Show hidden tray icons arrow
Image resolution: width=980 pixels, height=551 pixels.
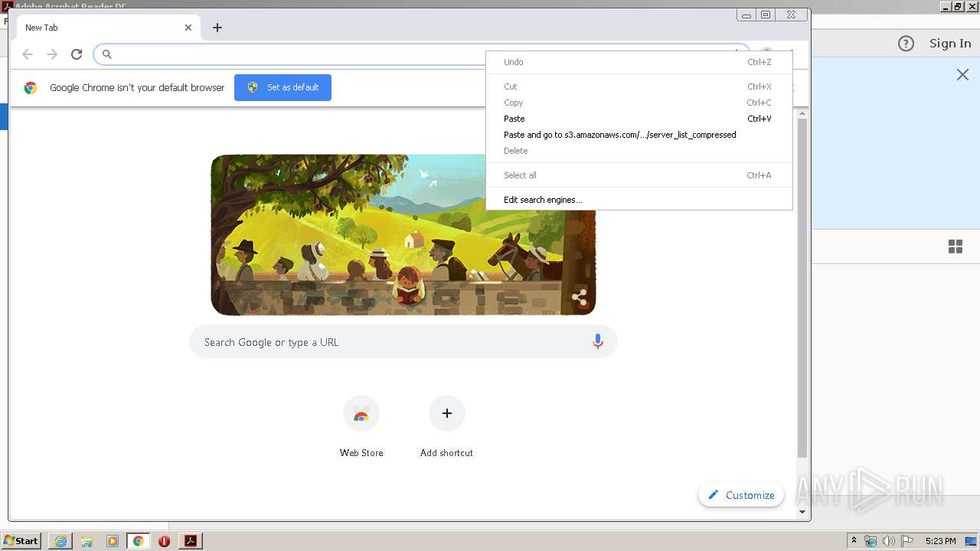[854, 541]
